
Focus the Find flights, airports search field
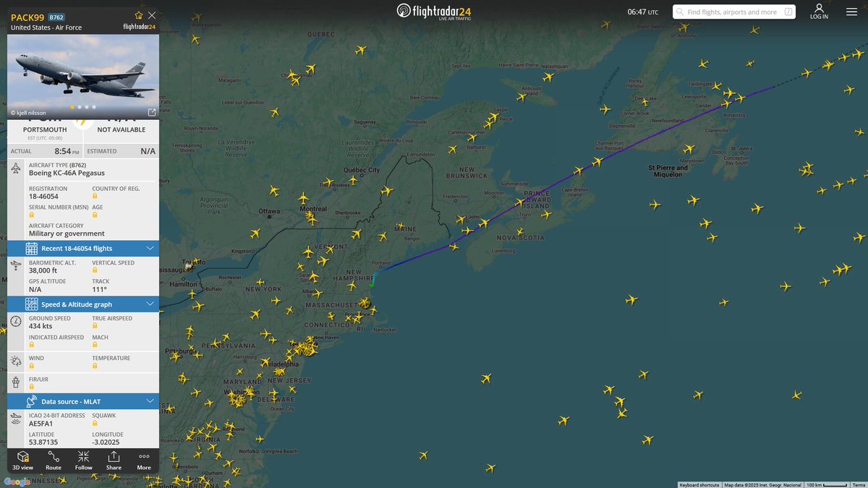coord(734,12)
